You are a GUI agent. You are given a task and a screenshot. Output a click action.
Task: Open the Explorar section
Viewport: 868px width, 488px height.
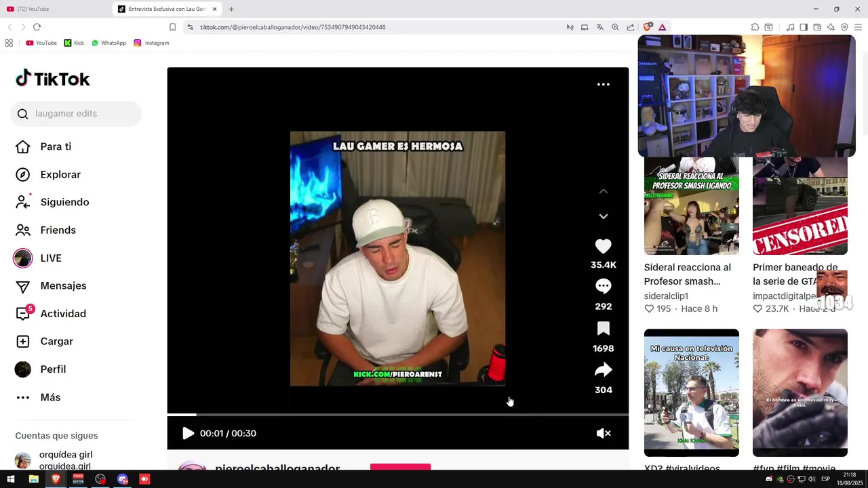[60, 175]
